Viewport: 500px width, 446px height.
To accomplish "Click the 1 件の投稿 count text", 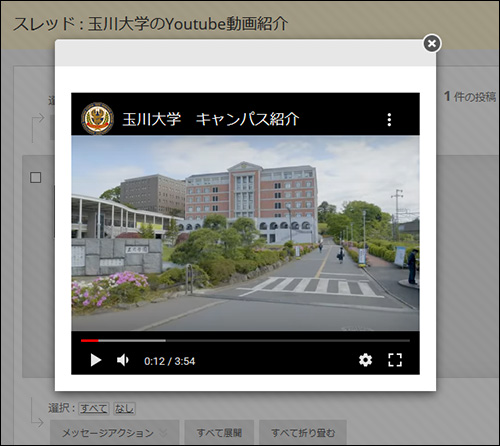I will [470, 97].
